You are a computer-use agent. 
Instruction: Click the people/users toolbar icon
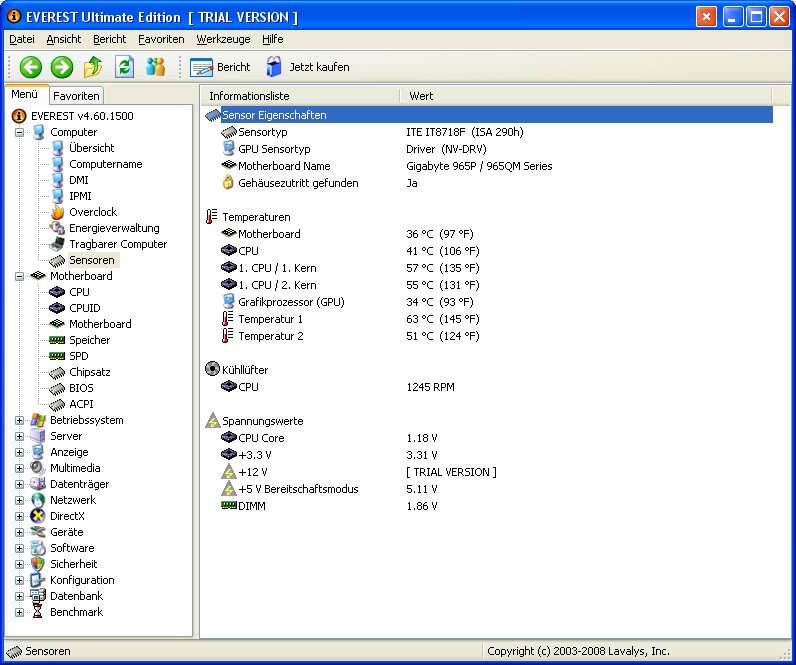click(x=155, y=67)
